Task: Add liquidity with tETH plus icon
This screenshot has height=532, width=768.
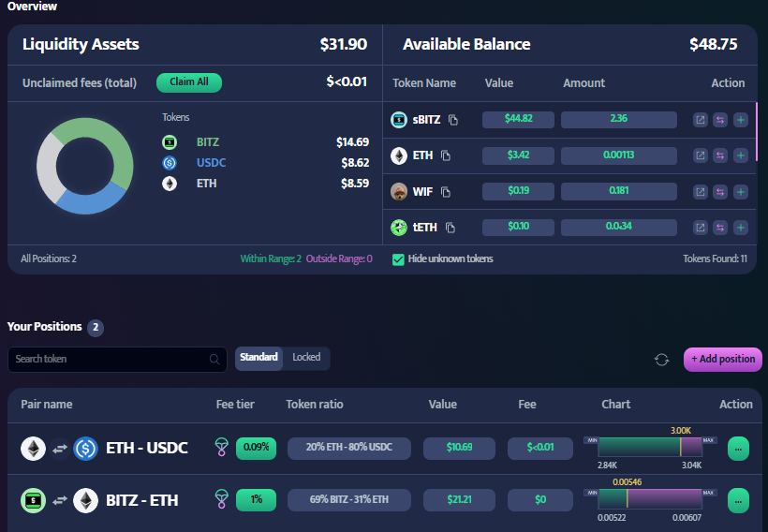Action: (x=741, y=228)
